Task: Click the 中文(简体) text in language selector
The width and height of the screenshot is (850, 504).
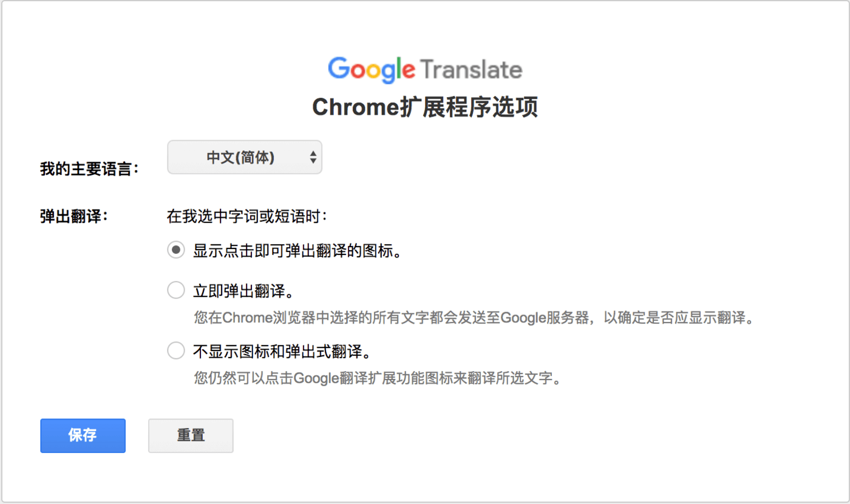Action: (x=240, y=157)
